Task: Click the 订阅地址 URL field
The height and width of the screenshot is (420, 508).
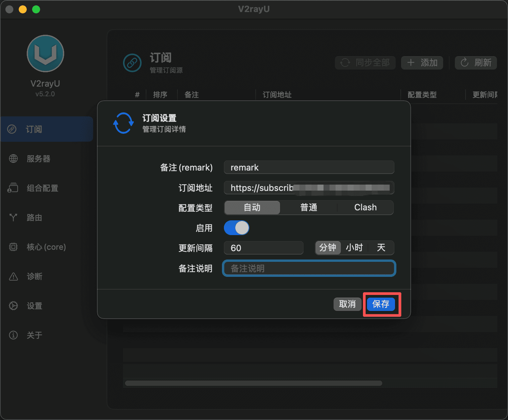Action: [x=309, y=188]
